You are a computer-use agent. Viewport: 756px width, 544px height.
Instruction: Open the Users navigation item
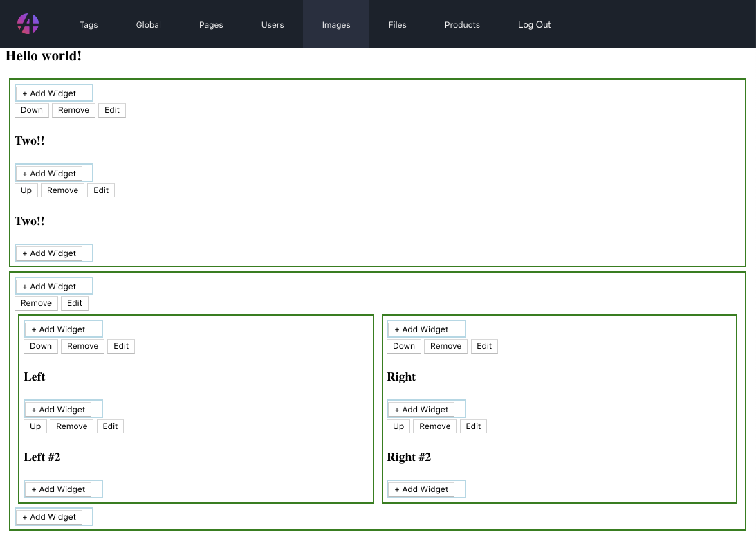pos(273,25)
